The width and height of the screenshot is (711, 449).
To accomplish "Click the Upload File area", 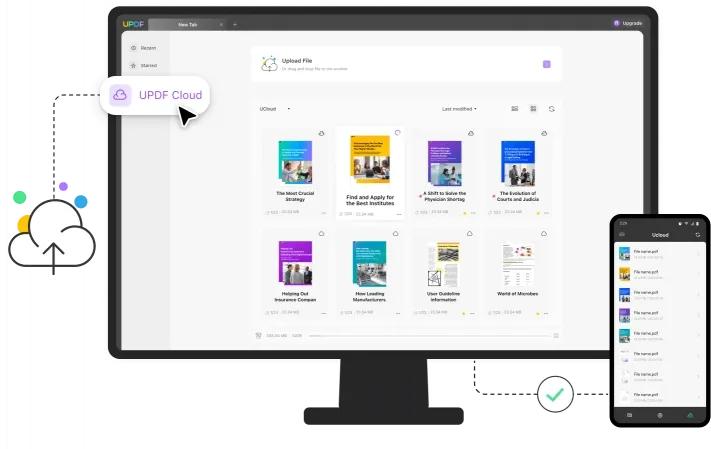I will pos(406,64).
